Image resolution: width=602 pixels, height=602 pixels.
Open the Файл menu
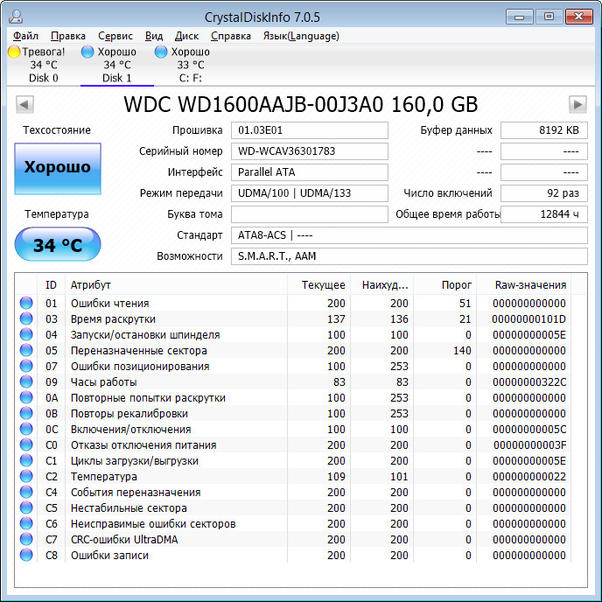[26, 36]
